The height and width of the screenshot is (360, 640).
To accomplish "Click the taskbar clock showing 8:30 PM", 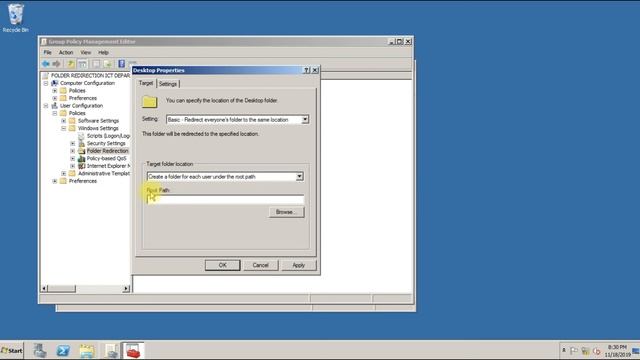I will [617, 351].
